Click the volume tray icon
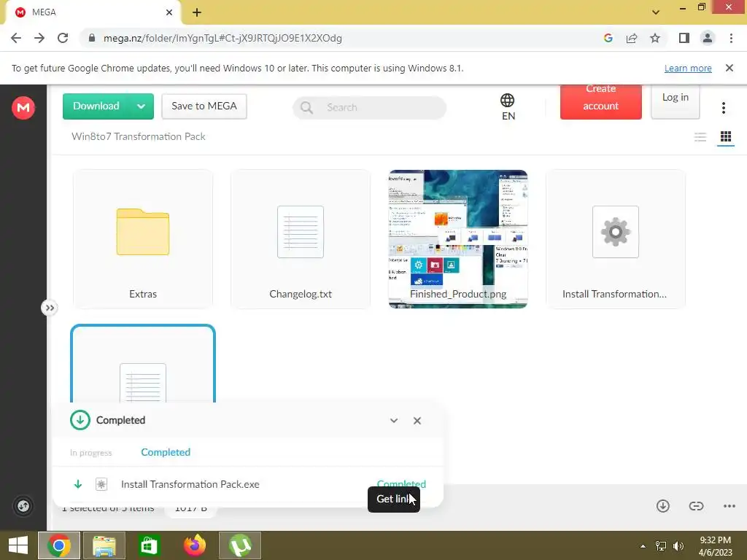This screenshot has height=560, width=747. click(x=678, y=546)
